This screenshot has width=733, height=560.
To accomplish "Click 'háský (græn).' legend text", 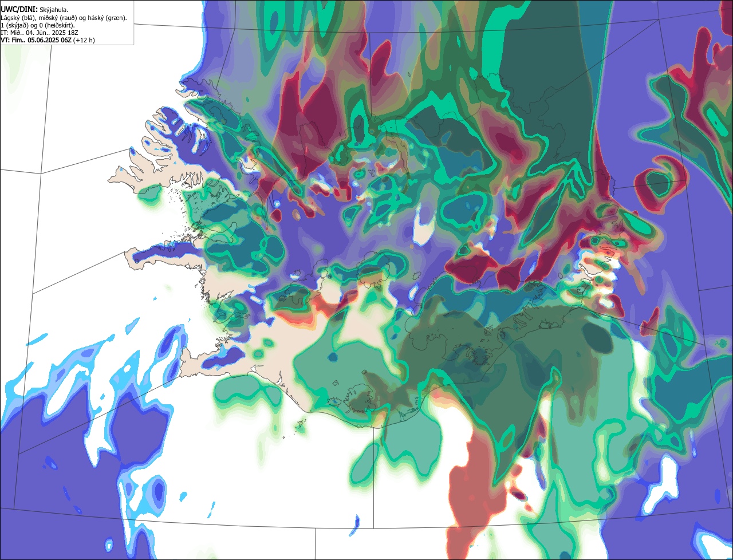I will pyautogui.click(x=107, y=18).
